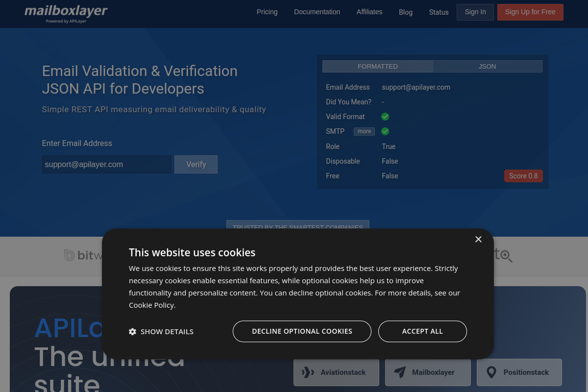This screenshot has height=392, width=588.
Task: Click the bitwarden logo in trusted companies
Action: [x=84, y=255]
